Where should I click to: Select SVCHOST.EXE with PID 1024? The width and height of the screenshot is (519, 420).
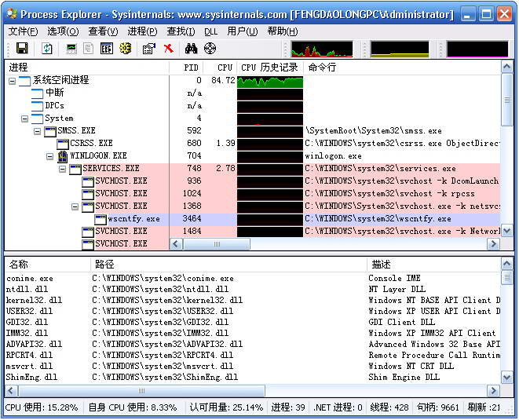252,194
